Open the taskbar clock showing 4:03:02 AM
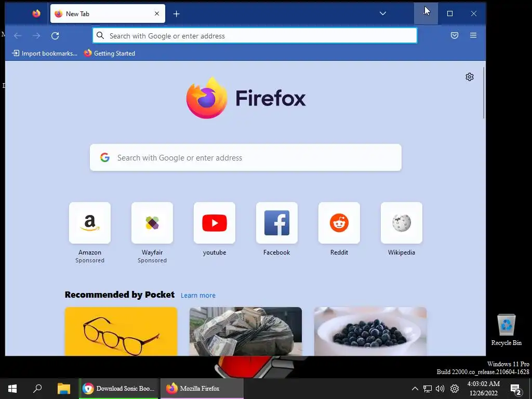This screenshot has height=399, width=532. (484, 389)
